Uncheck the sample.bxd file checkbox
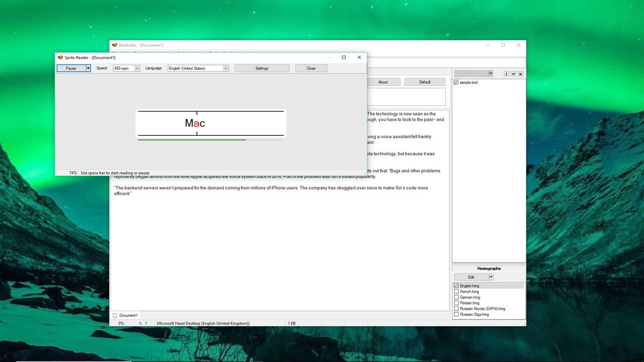 (x=457, y=82)
